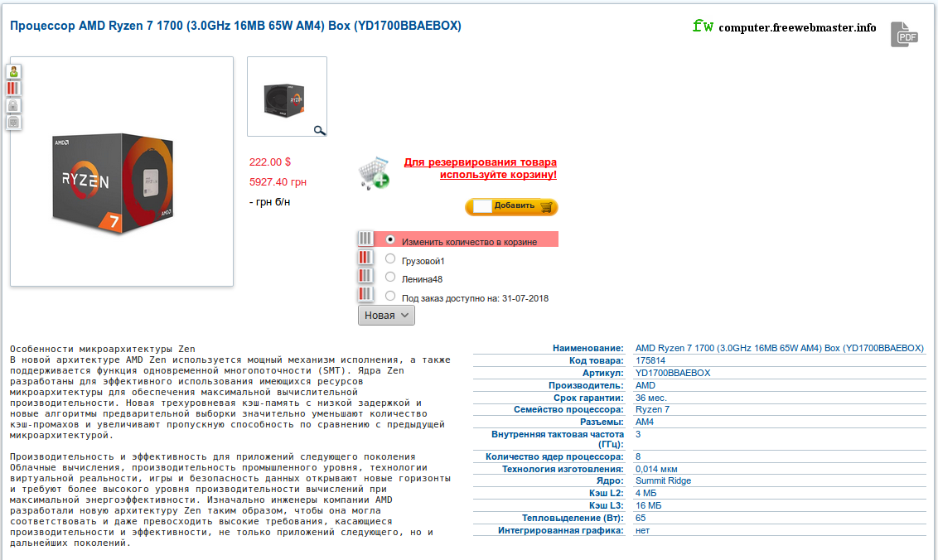Open 'Для резервирования товара используйте корзину!' link

tap(481, 168)
